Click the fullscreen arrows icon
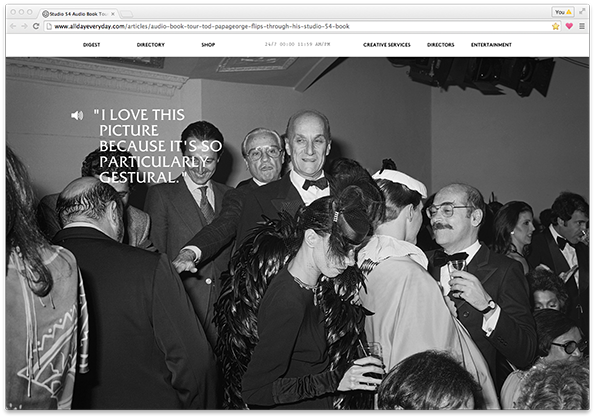The image size is (595, 418). click(582, 12)
